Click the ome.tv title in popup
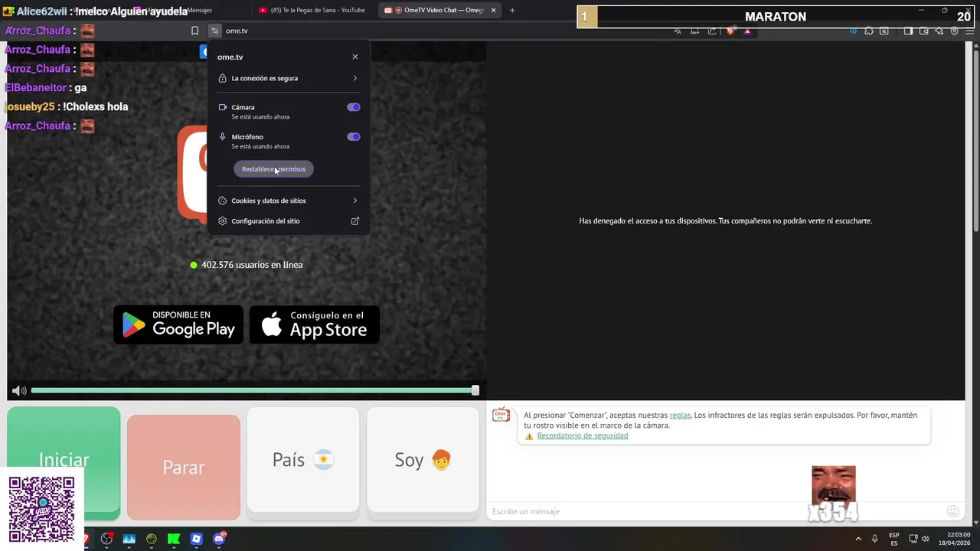Viewport: 980px width, 551px height. 230,57
